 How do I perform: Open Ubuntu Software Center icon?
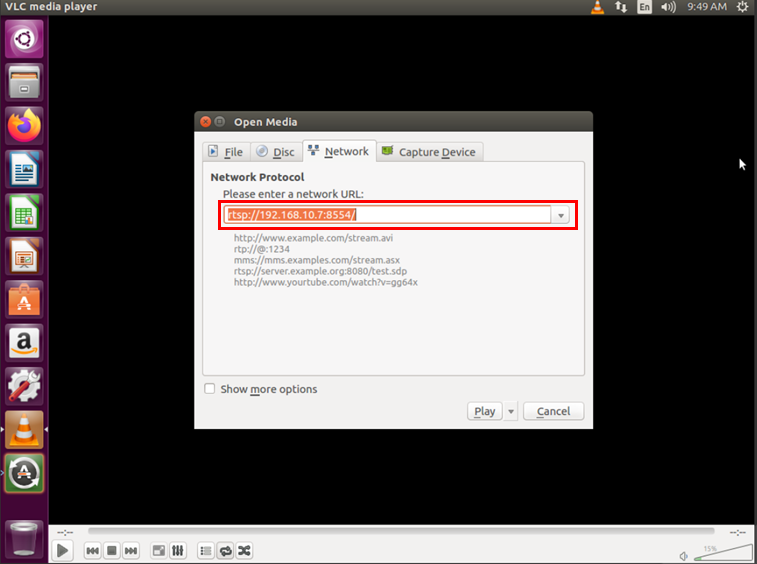pyautogui.click(x=24, y=299)
